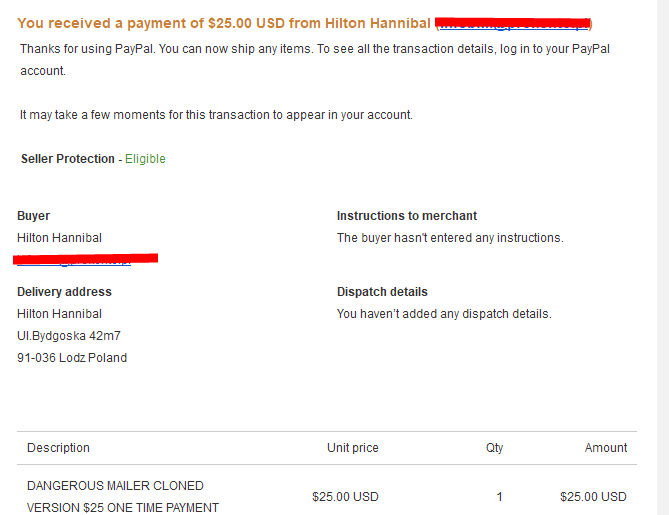Click the Buyer section heading
Image resolution: width=669 pixels, height=515 pixels.
[33, 216]
